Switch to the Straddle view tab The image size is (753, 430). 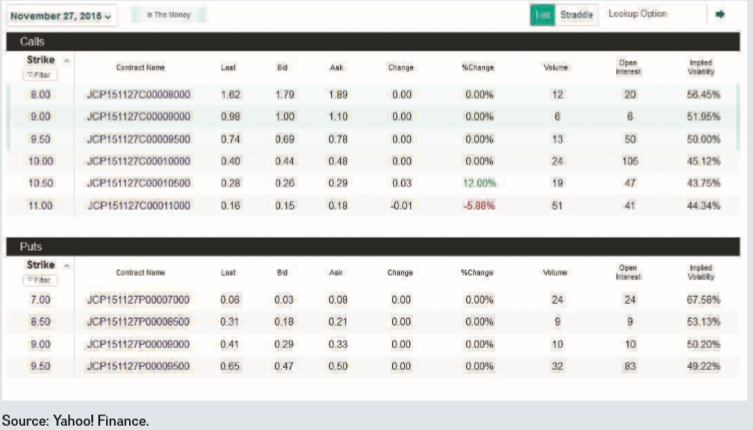(576, 15)
